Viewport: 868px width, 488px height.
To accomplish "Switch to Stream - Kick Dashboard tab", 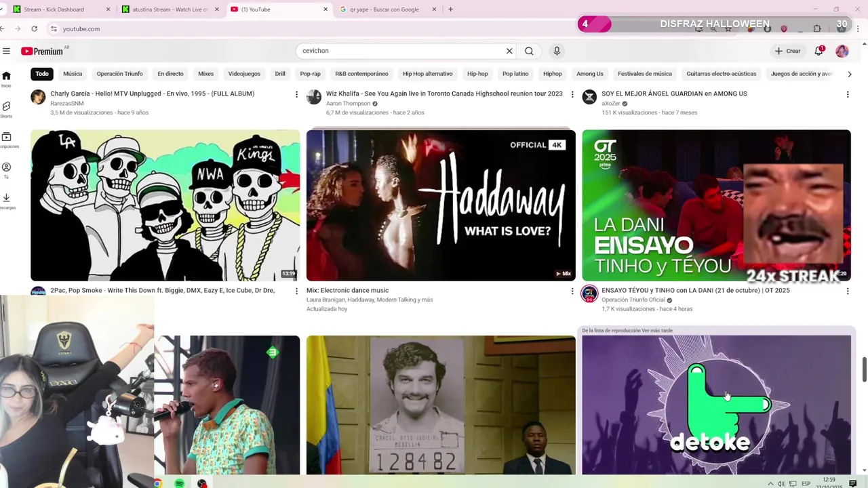I will tap(62, 9).
